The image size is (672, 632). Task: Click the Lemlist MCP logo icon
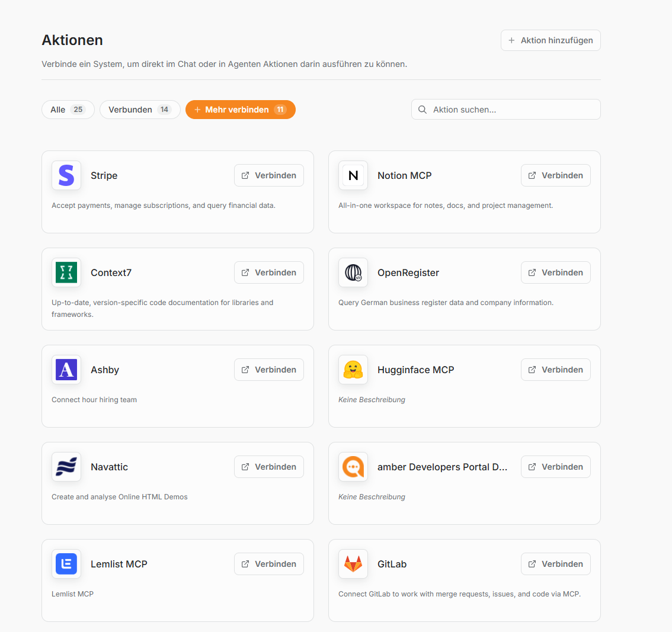(x=66, y=564)
